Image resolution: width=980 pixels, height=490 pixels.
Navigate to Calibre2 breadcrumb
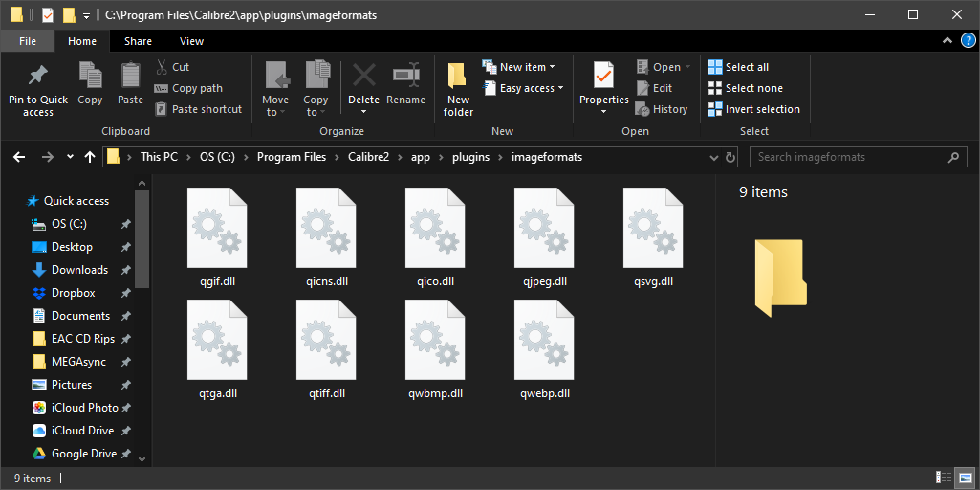tap(369, 157)
